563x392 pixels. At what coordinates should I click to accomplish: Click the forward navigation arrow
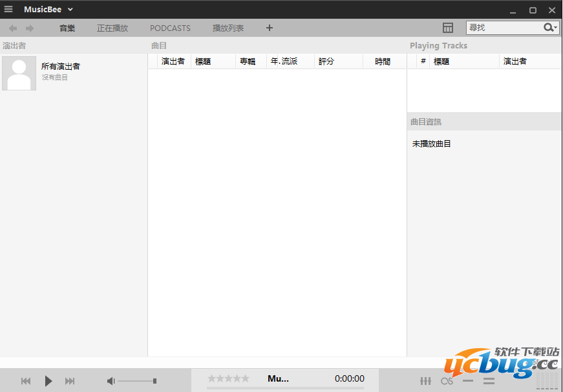30,28
